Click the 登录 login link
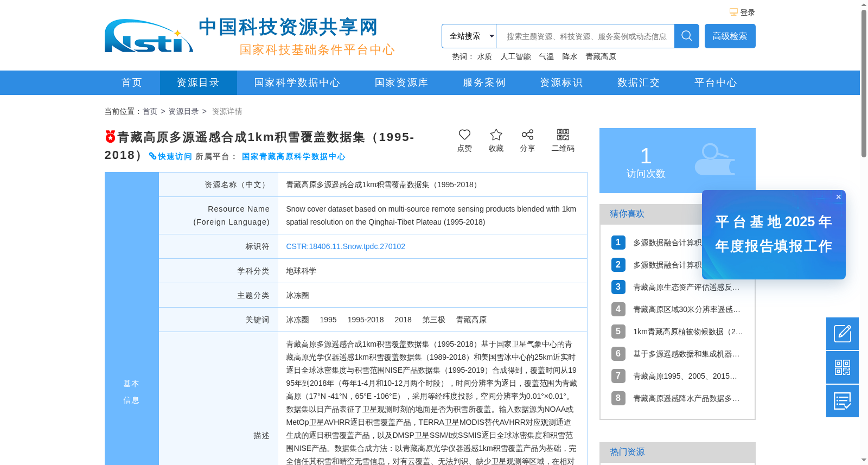Image resolution: width=868 pixels, height=465 pixels. pyautogui.click(x=748, y=12)
